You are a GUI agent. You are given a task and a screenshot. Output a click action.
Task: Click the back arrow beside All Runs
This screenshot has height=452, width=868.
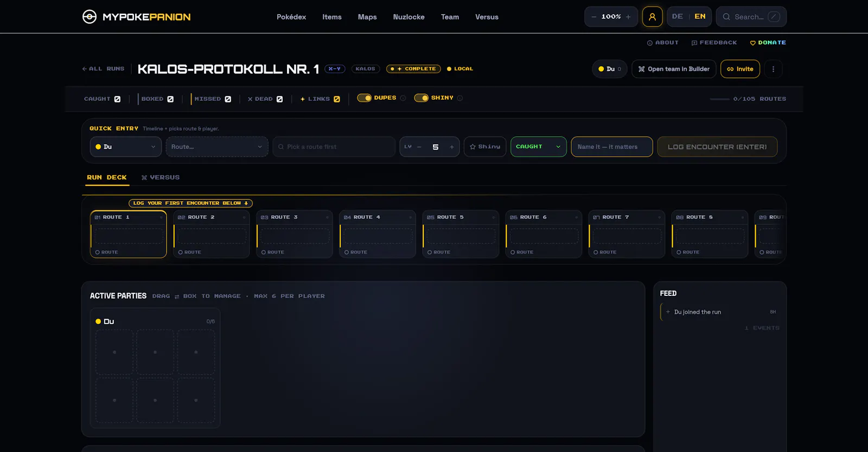85,69
